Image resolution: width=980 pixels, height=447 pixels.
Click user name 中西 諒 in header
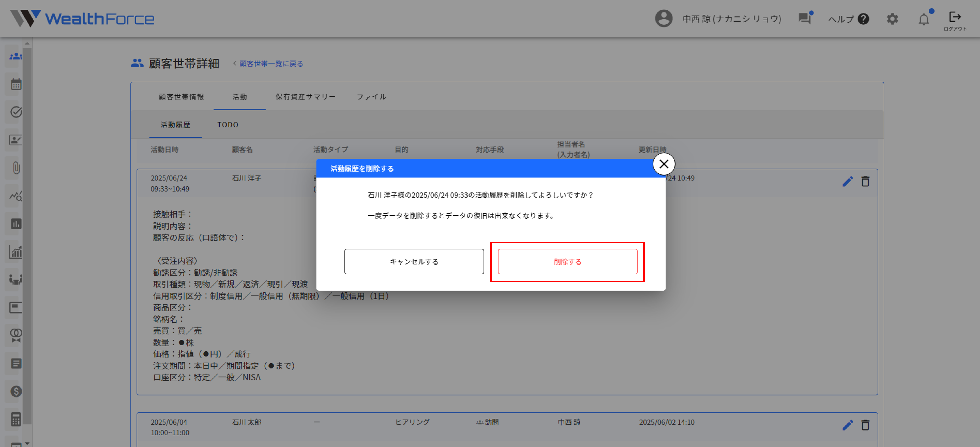point(732,19)
